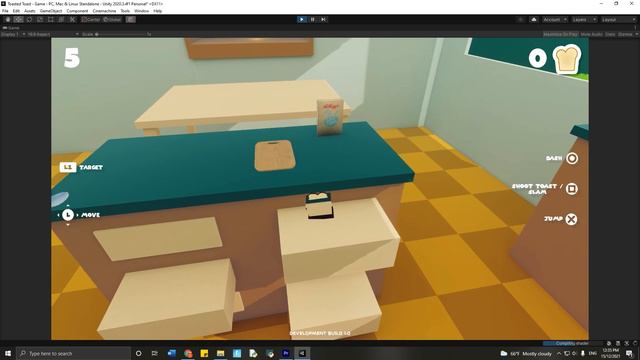
Task: Select the Move tool in Unity toolbar
Action: [18, 20]
